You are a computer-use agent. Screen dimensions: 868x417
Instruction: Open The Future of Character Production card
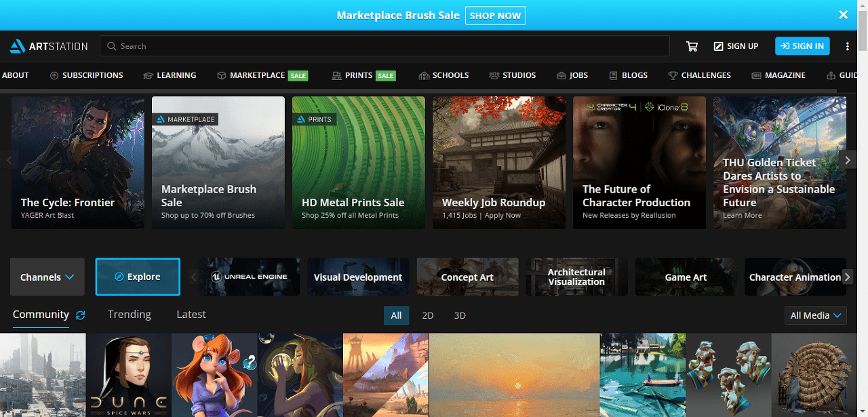(639, 163)
